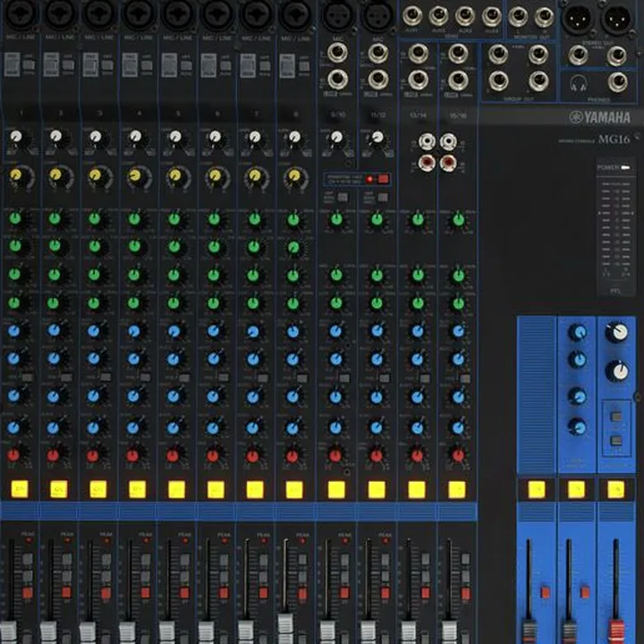Toggle the upper gray square button in master section
644x644 pixels.
tap(616, 418)
